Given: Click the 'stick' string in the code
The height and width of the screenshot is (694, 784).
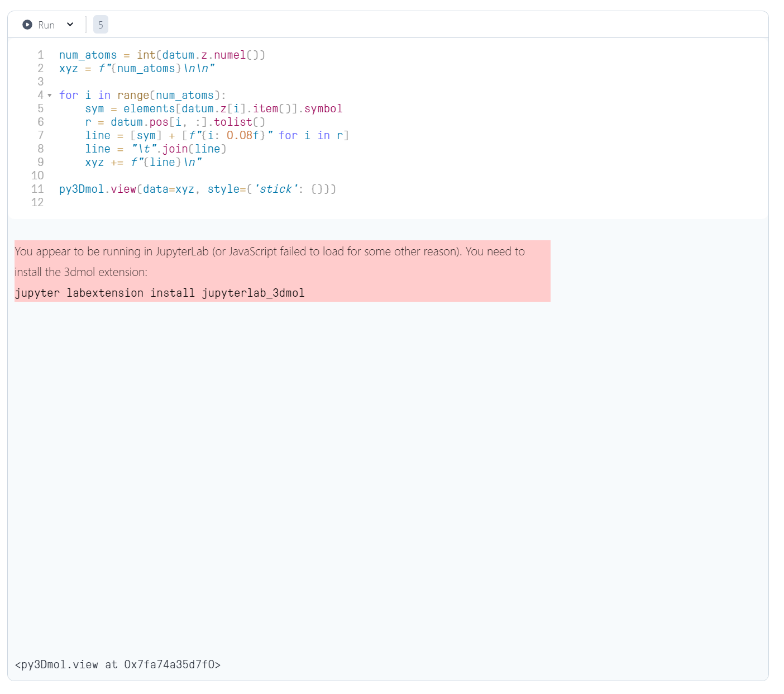Looking at the screenshot, I should click(x=275, y=189).
